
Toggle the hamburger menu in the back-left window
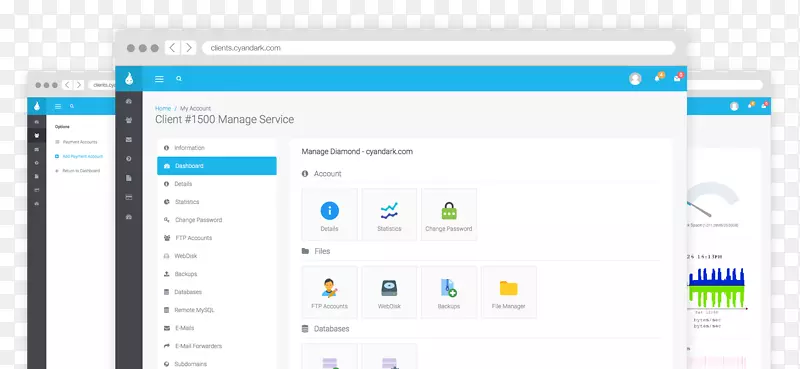coord(58,106)
